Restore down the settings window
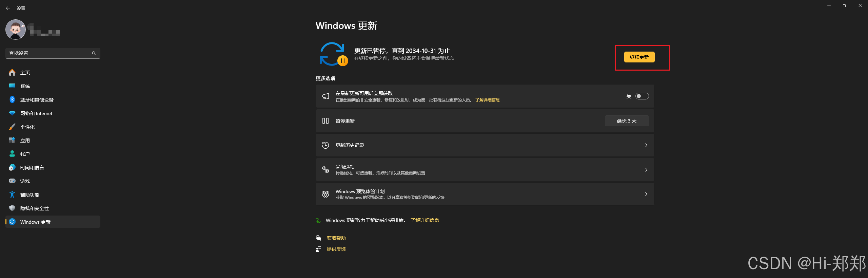The height and width of the screenshot is (278, 868). pos(845,5)
